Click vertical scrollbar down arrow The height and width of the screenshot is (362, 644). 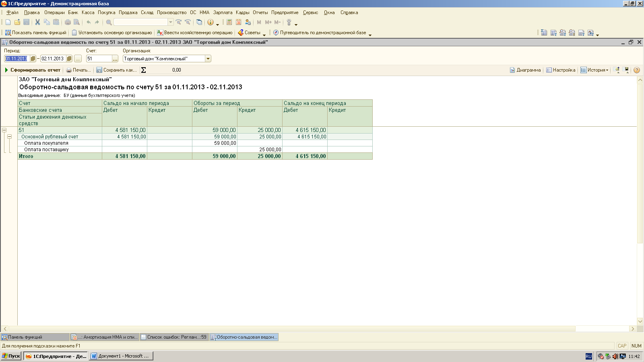point(640,321)
